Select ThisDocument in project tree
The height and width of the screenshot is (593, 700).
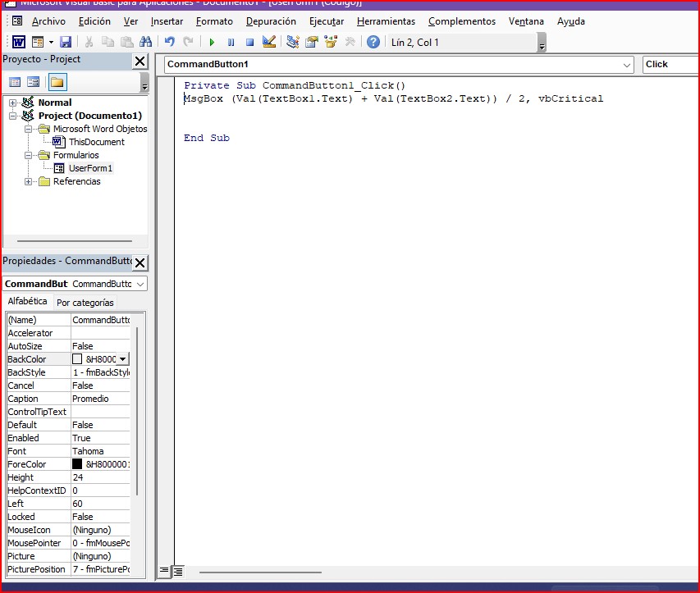(x=96, y=142)
